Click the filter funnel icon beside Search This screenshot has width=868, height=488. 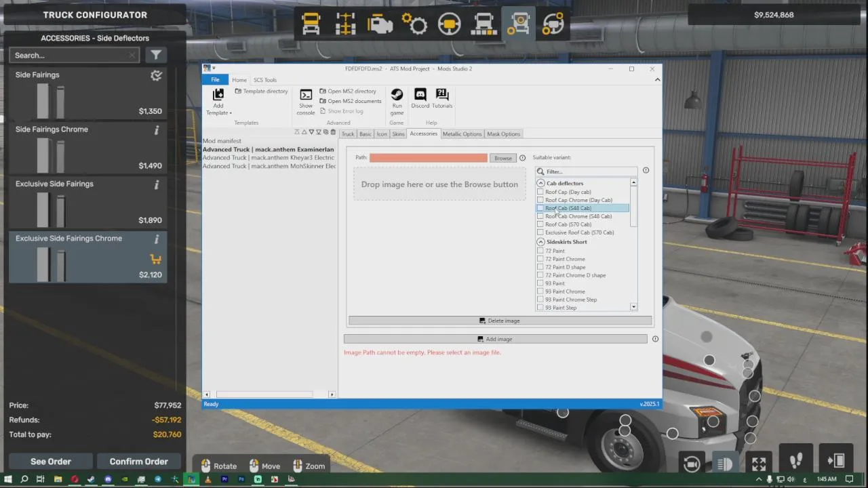pos(156,55)
